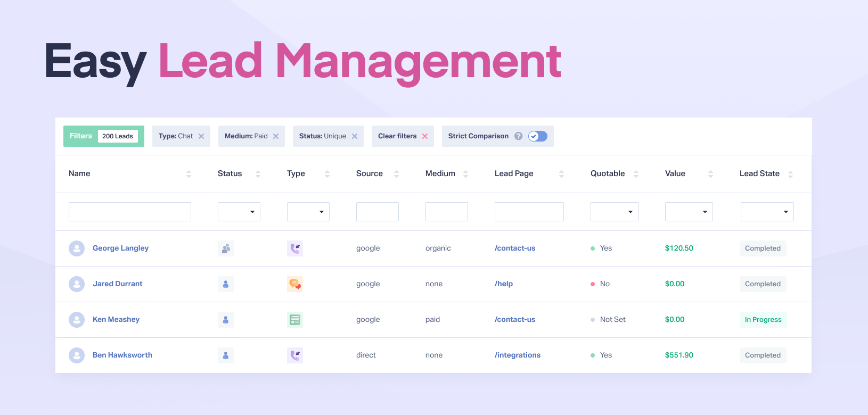Open the Quotable filter dropdown
868x415 pixels.
[x=615, y=212]
